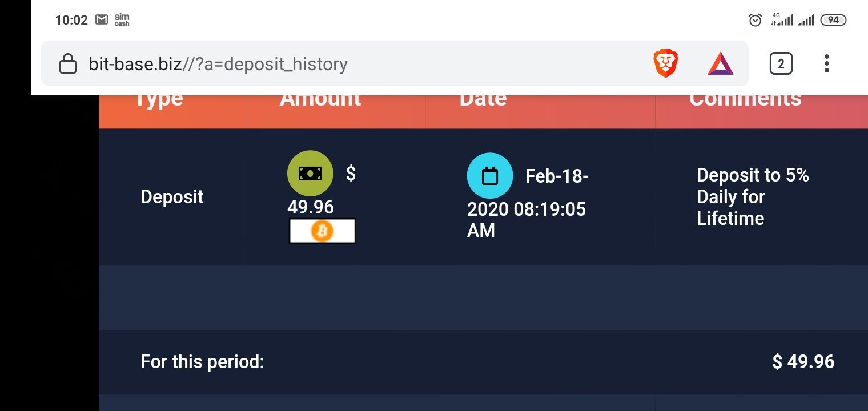Tap the Gmail notification icon in status bar
Viewport: 868px width, 411px height.
pos(101,20)
